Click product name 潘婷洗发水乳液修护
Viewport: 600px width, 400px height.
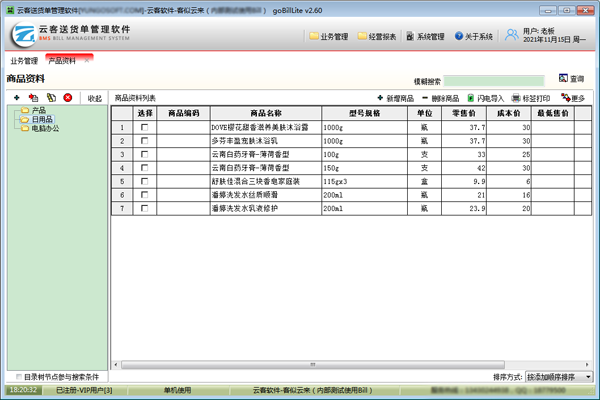coord(245,208)
